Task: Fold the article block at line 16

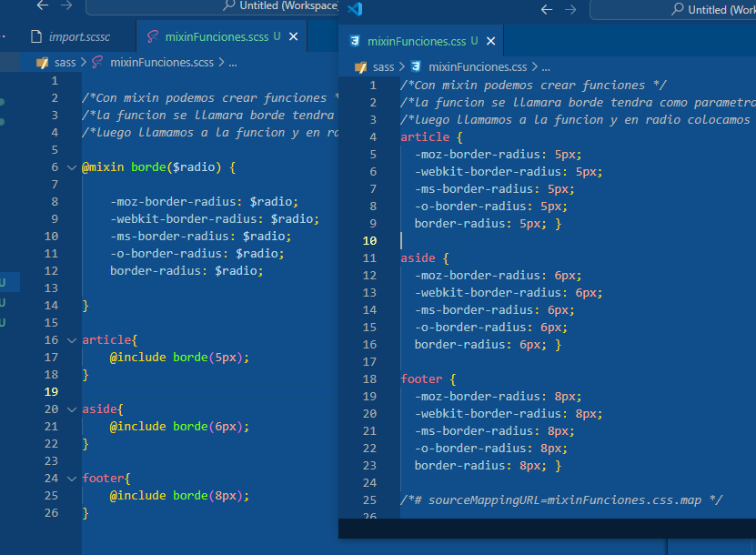Action: pyautogui.click(x=72, y=340)
